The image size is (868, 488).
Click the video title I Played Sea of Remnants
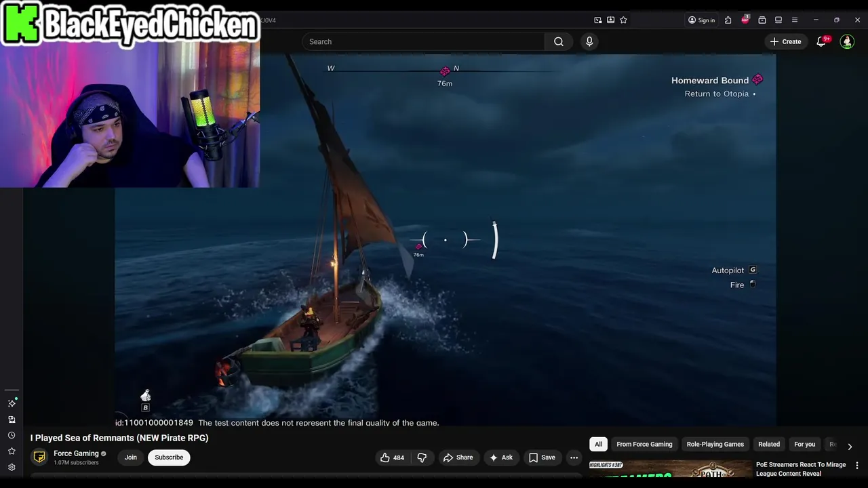click(119, 438)
